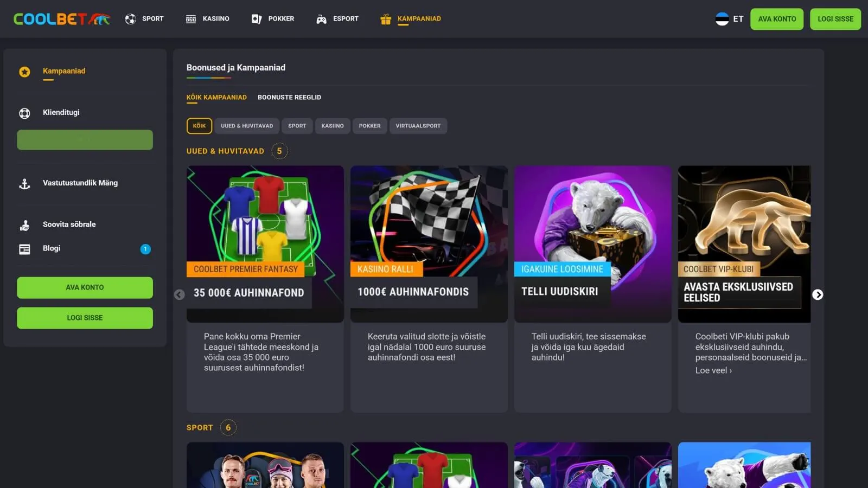Click '35 000€ AUHINNAFOND' headline
868x488 pixels.
pyautogui.click(x=249, y=293)
